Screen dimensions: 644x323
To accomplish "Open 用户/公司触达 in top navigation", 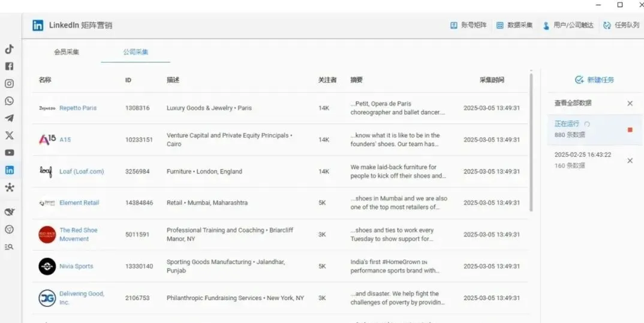I will coord(568,25).
